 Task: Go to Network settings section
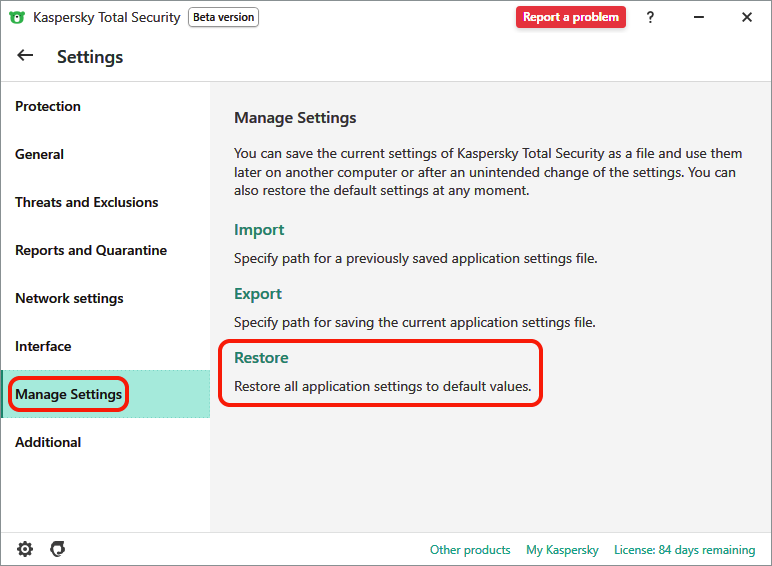click(x=69, y=298)
